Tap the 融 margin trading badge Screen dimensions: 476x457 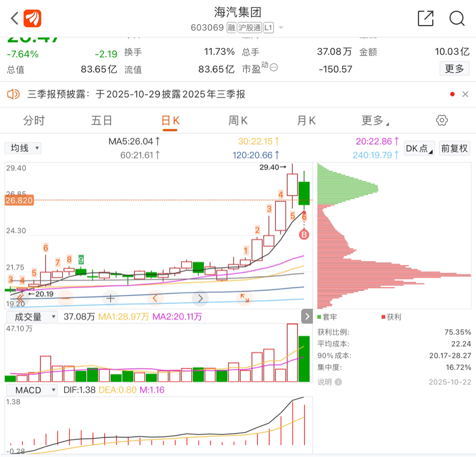pos(231,27)
